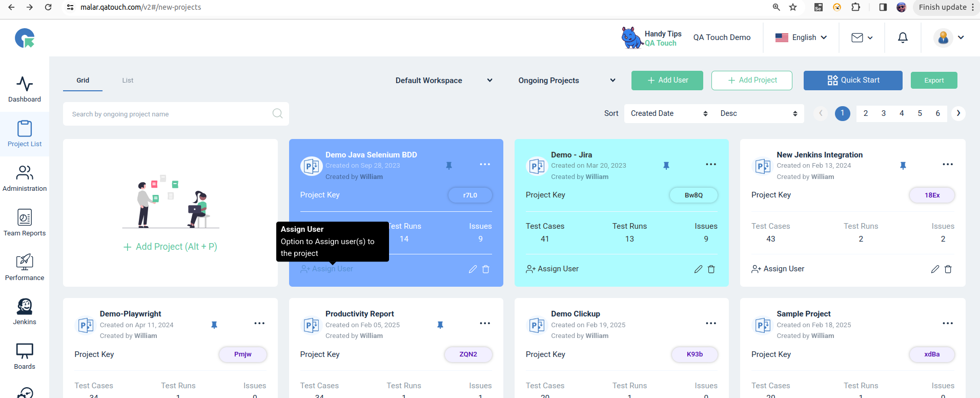
Task: Click the Add User button
Action: pyautogui.click(x=667, y=81)
